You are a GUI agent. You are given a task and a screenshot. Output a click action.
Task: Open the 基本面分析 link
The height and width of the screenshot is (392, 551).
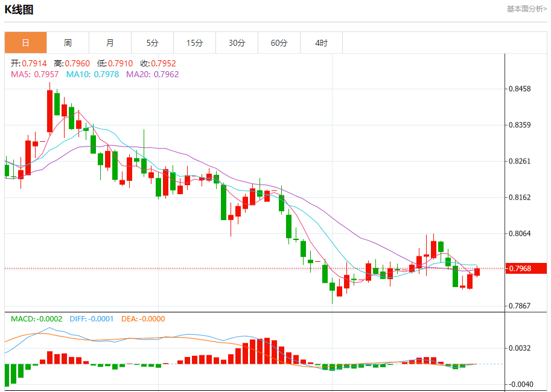click(x=526, y=9)
